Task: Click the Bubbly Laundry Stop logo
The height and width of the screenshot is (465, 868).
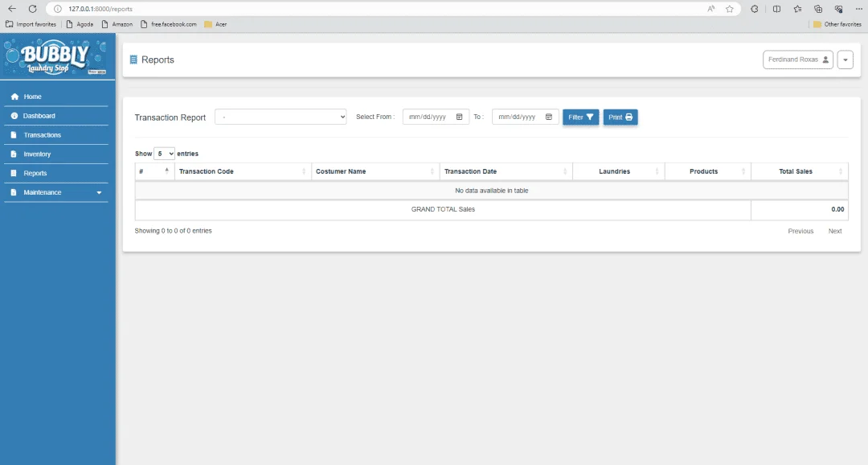Action: (x=55, y=56)
